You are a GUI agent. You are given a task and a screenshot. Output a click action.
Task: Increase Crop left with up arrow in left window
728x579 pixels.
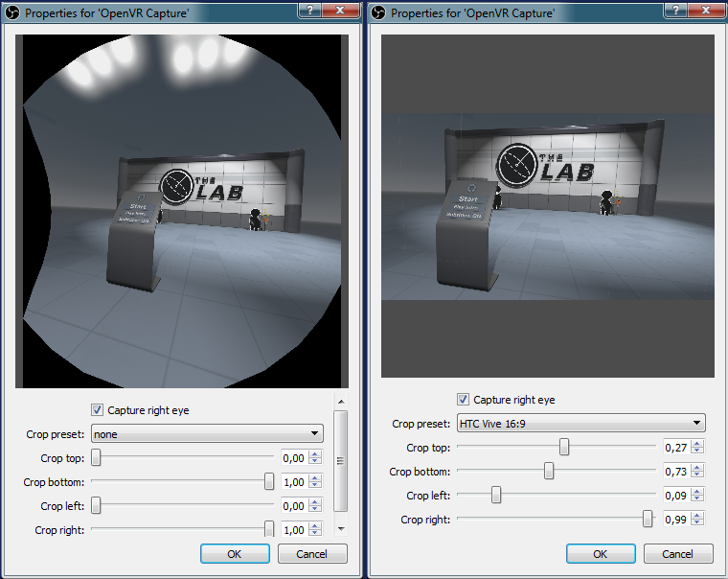click(315, 502)
